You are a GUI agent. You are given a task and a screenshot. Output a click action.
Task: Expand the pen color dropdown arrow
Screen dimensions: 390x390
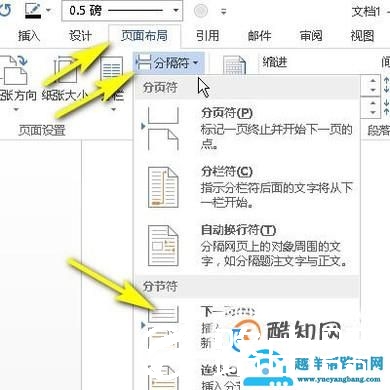coord(49,11)
